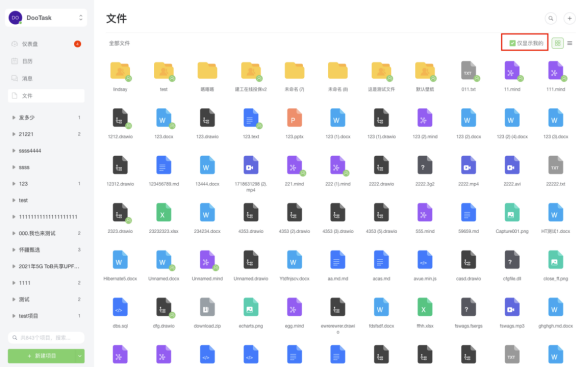Switch to grid view of files
581x367 pixels.
(x=557, y=43)
